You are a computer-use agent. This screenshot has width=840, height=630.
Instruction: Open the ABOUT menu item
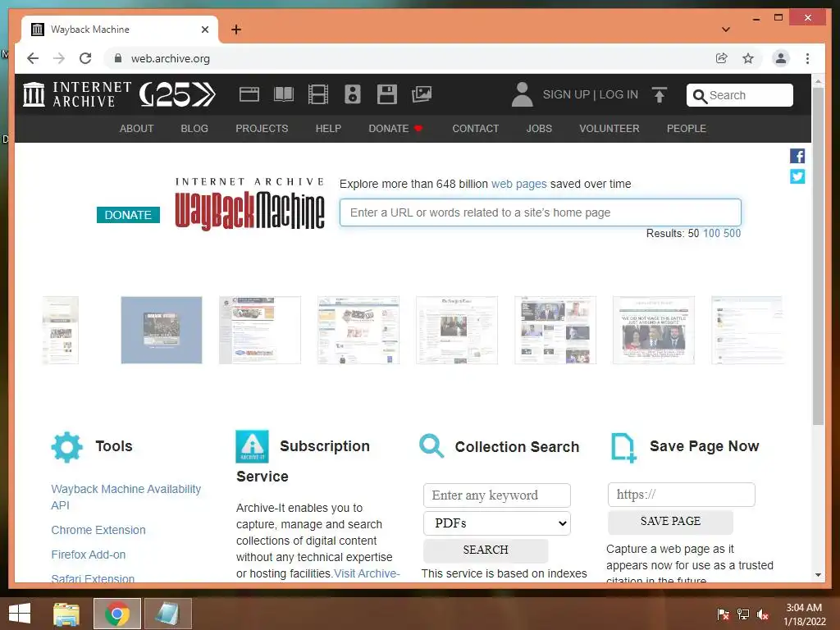click(x=137, y=129)
